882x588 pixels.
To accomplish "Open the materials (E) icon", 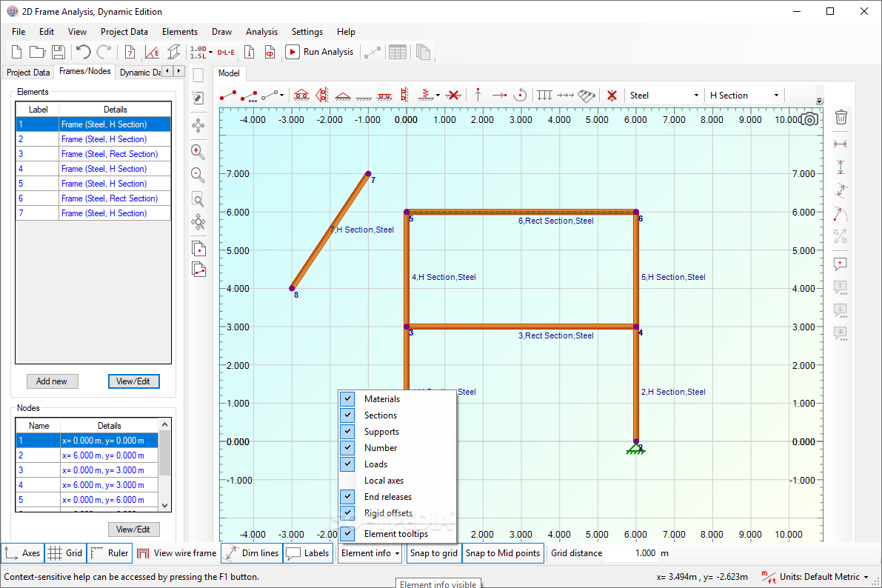I will point(152,52).
